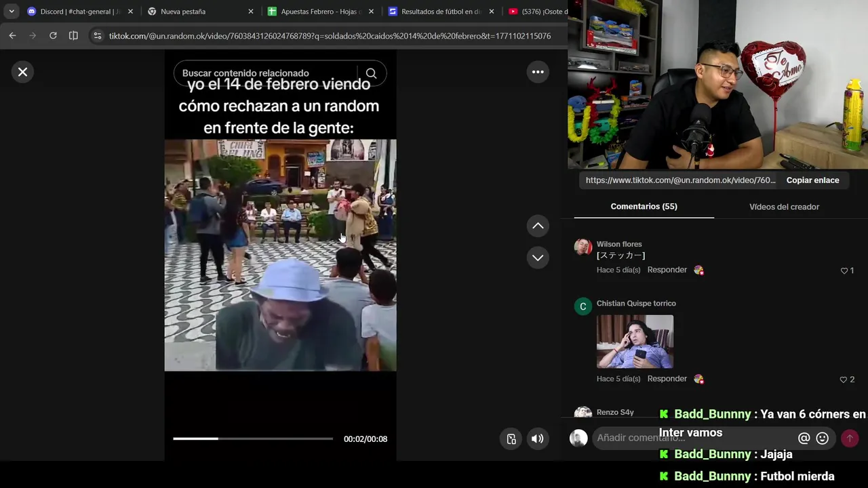Seek the video progress bar
Image resolution: width=868 pixels, height=488 pixels.
click(253, 439)
